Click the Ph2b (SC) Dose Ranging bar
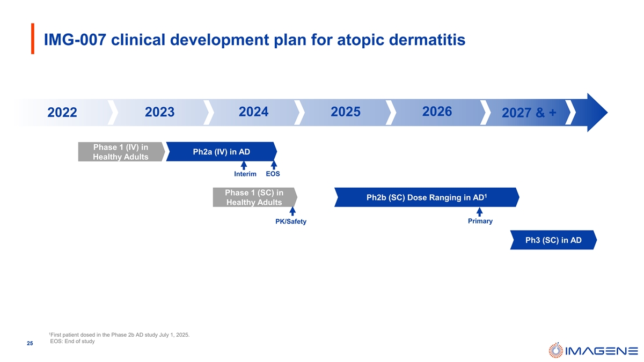644x362 pixels. pyautogui.click(x=427, y=197)
